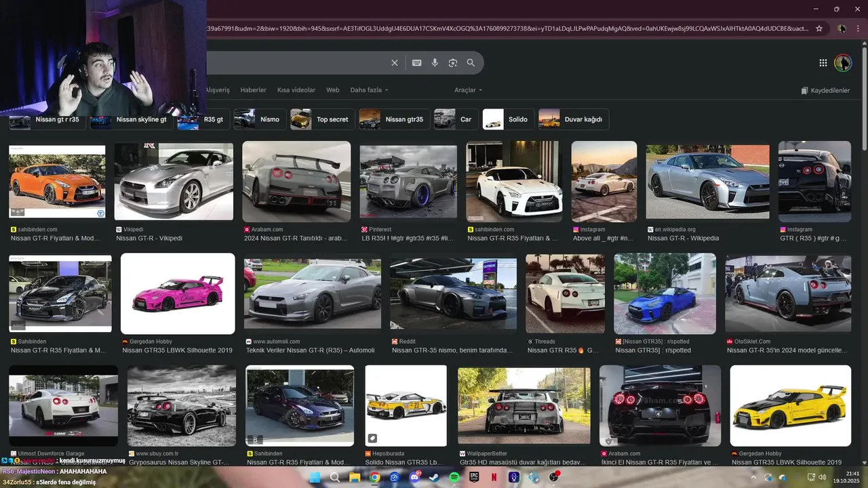
Task: Submit search with the magnifier icon
Action: click(471, 63)
